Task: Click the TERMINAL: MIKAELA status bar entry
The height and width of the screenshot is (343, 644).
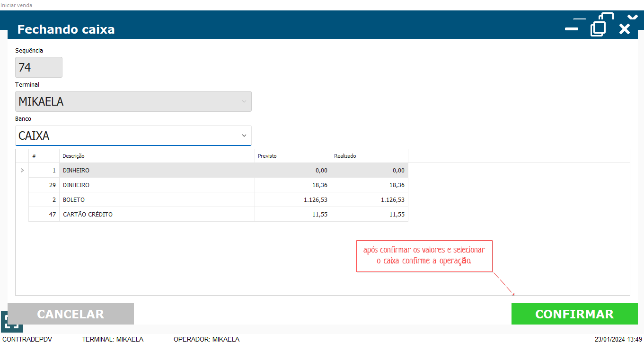Action: tap(113, 339)
